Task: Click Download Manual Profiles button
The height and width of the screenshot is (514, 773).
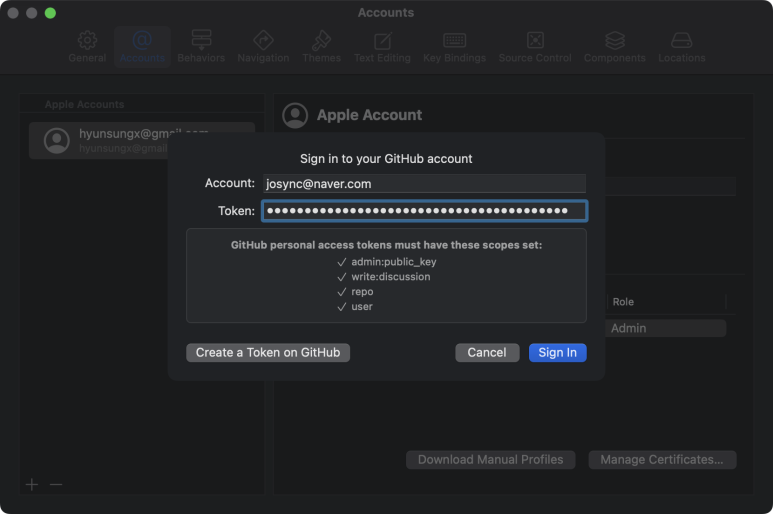Action: tap(491, 460)
